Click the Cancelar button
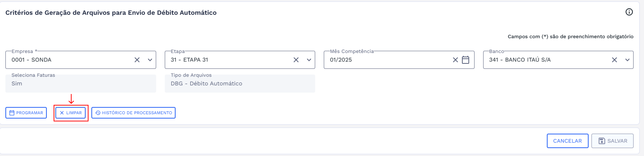The image size is (644, 156). 567,141
